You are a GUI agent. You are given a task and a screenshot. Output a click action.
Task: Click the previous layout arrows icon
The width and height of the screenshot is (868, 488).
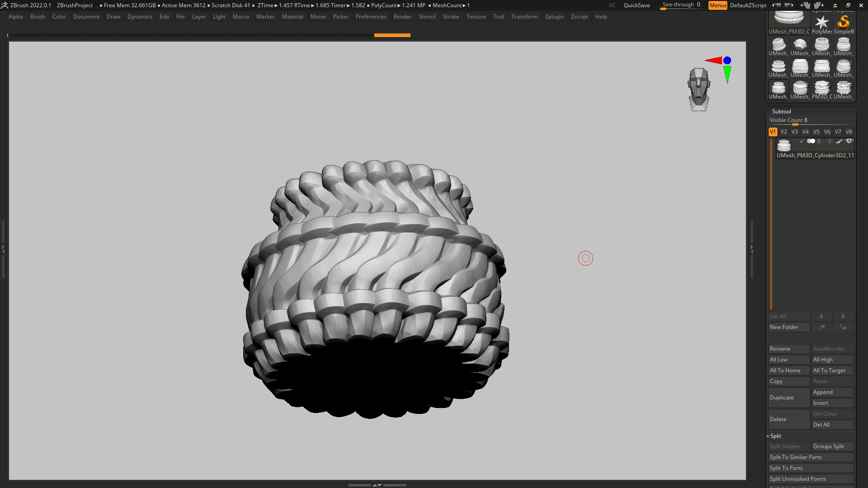pos(777,5)
